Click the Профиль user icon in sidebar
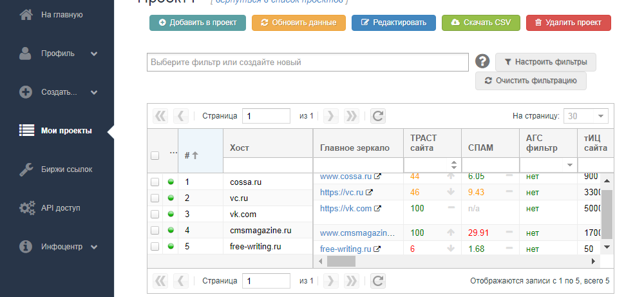This screenshot has width=644, height=297. tap(26, 54)
